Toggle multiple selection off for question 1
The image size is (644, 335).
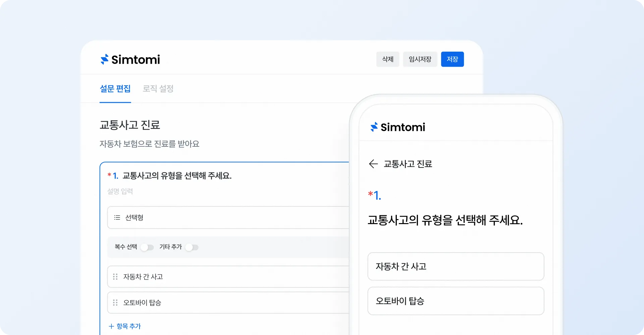click(147, 247)
